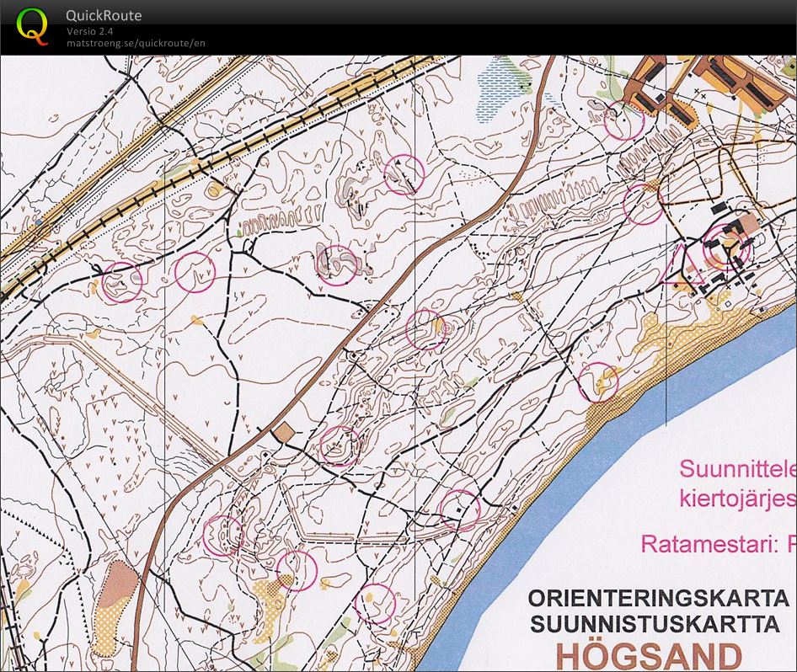Screen dimensions: 797x672
Task: Pick the control circle containing a small black square
Action: pos(460,509)
